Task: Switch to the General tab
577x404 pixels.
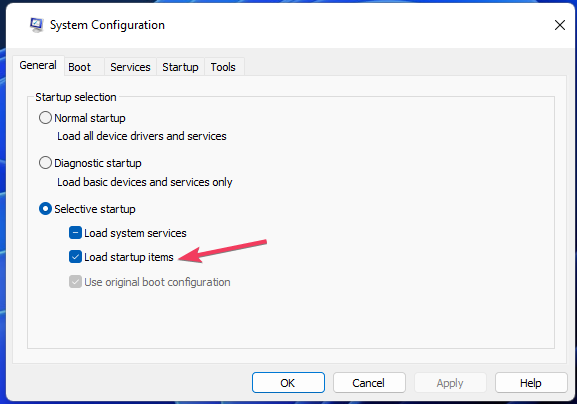Action: 38,65
